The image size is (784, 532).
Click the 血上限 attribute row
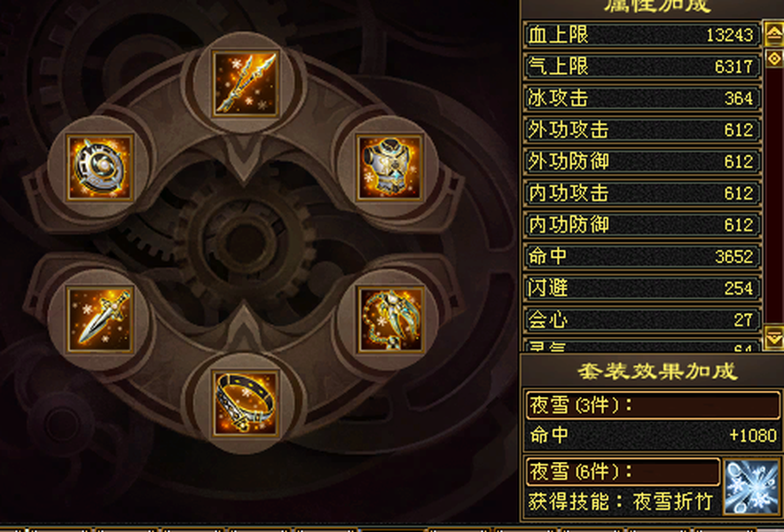click(642, 35)
